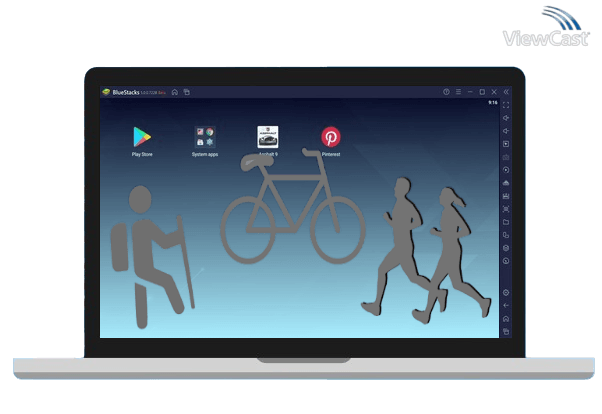This screenshot has height=414, width=602.
Task: Click the volume down sidebar icon
Action: coord(506,131)
